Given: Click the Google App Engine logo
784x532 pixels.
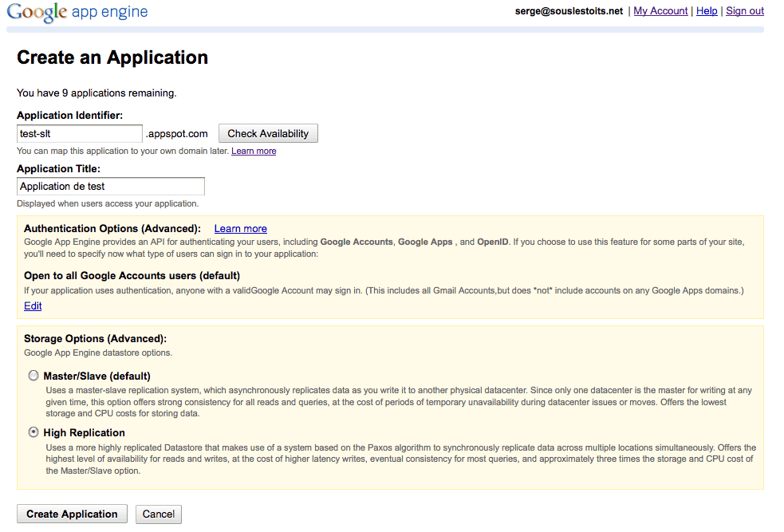Looking at the screenshot, I should (77, 12).
